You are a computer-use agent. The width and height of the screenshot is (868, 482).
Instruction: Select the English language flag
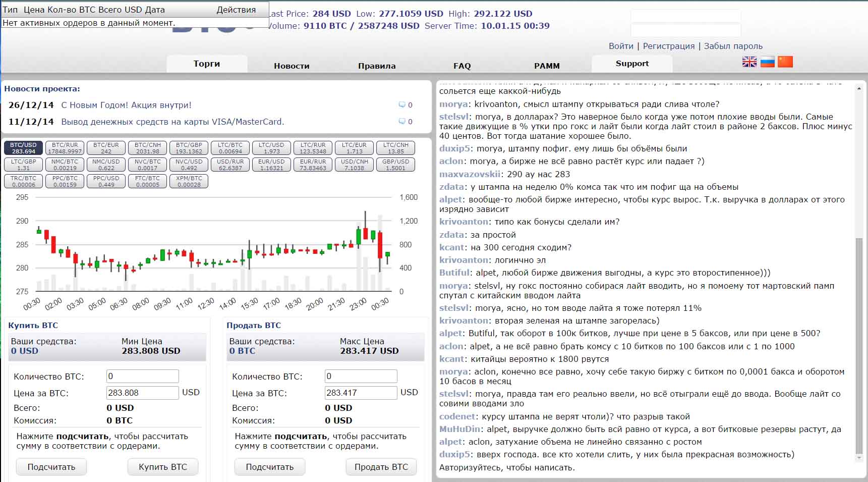pyautogui.click(x=749, y=62)
